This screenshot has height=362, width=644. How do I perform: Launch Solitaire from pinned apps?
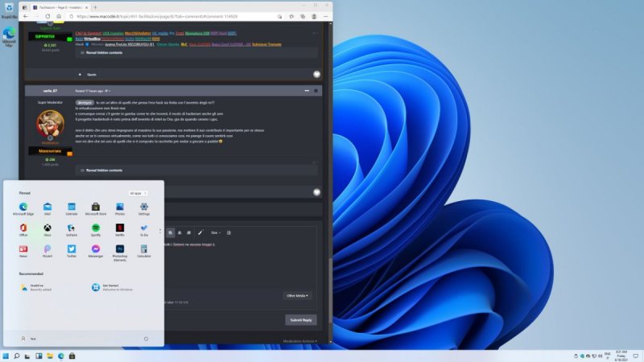coord(72,230)
